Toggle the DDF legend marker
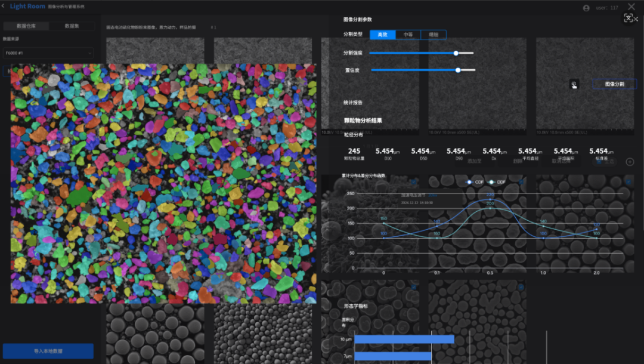This screenshot has width=644, height=364. pyautogui.click(x=491, y=182)
